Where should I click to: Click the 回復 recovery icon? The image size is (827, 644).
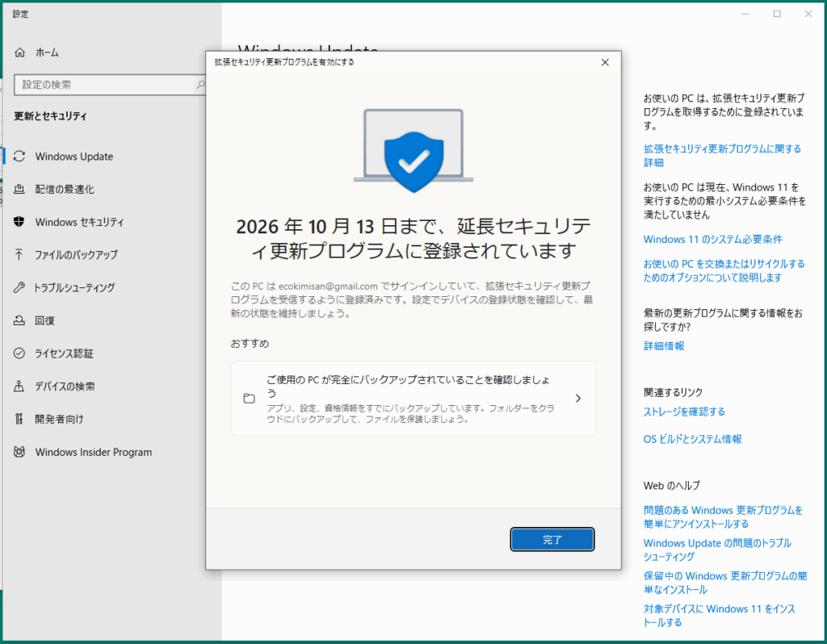click(19, 320)
